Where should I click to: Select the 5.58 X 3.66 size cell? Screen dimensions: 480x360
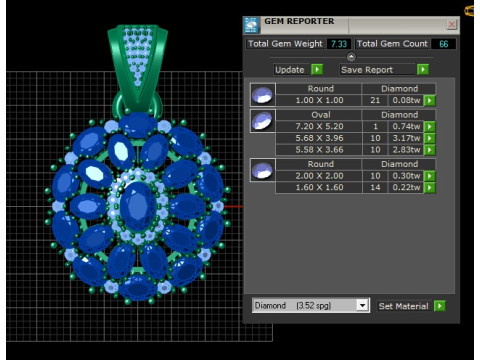(319, 150)
